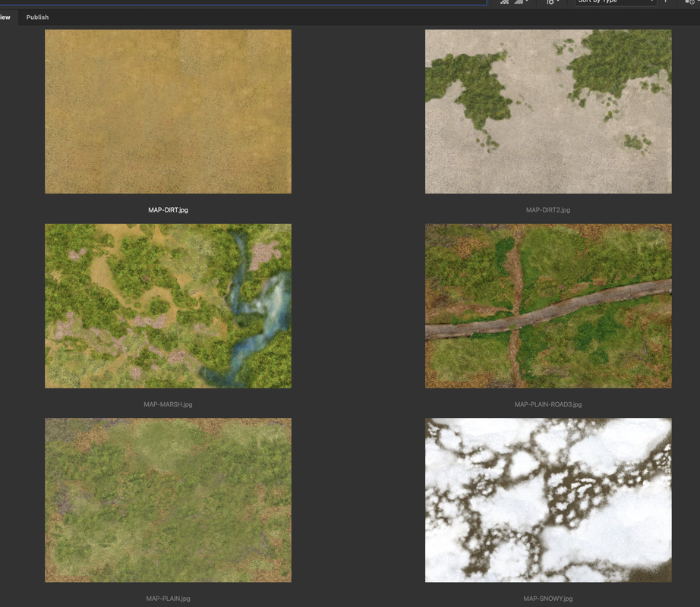Click the MAP-DIRT.jpg filename label
The height and width of the screenshot is (607, 700).
[168, 210]
